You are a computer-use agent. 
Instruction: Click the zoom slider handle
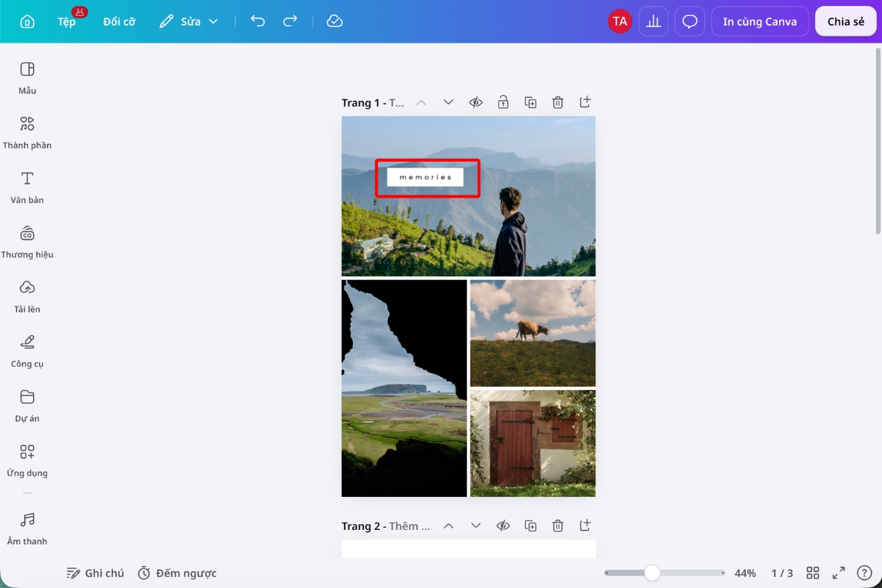(x=652, y=573)
